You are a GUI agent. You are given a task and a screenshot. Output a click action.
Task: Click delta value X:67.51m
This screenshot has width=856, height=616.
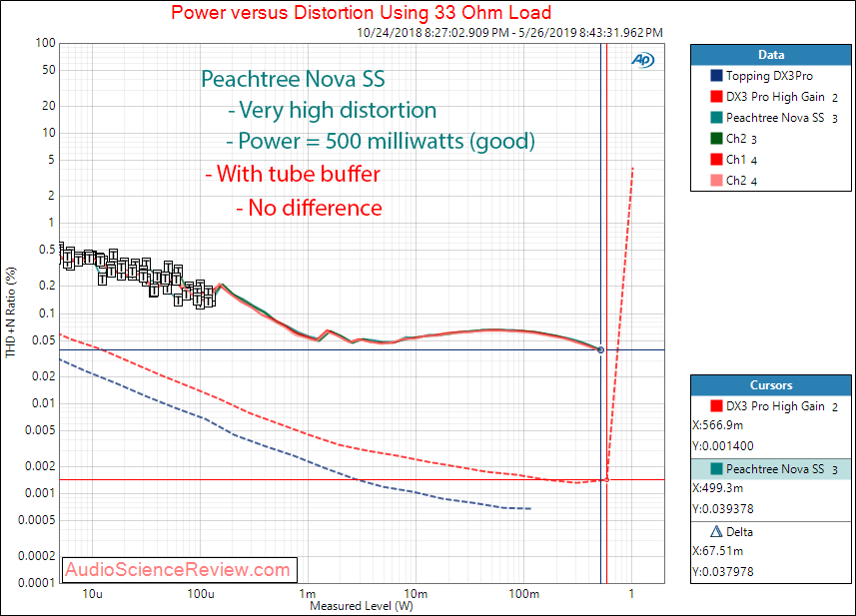pos(717,550)
